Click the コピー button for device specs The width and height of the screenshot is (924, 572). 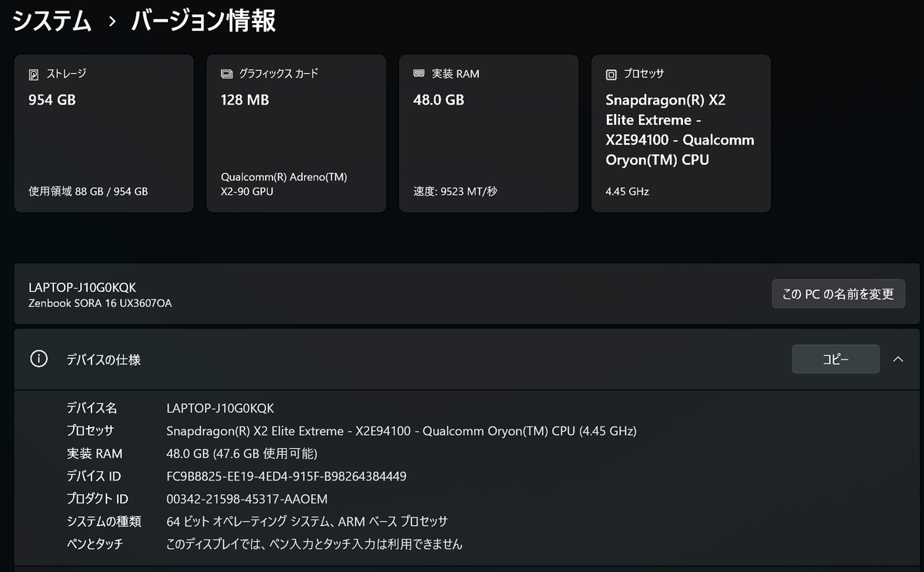[x=835, y=359]
